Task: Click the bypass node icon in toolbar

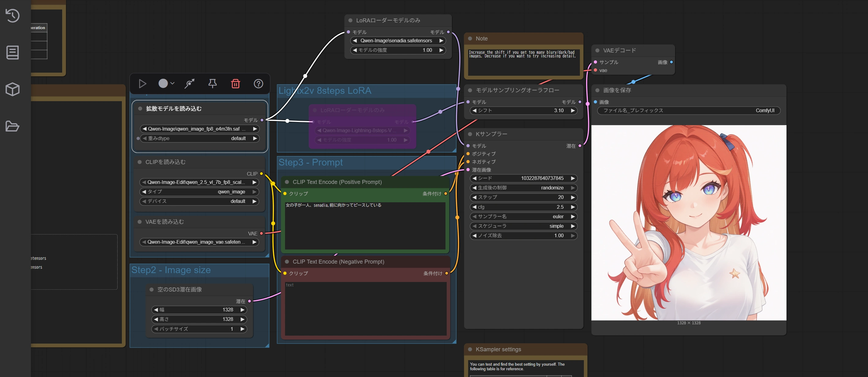Action: 190,84
